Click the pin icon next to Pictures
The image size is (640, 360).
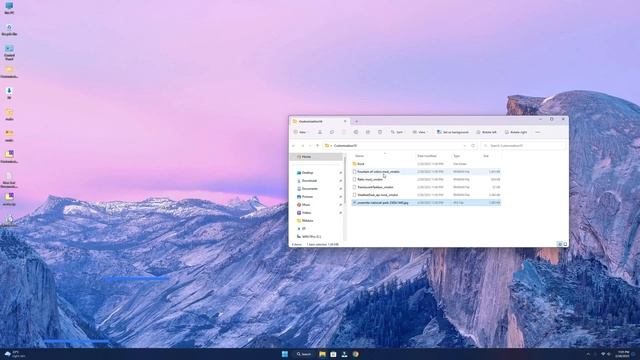point(340,197)
